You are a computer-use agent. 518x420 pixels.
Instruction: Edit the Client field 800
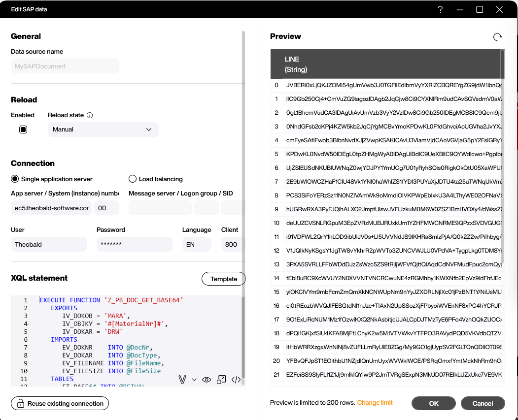233,244
